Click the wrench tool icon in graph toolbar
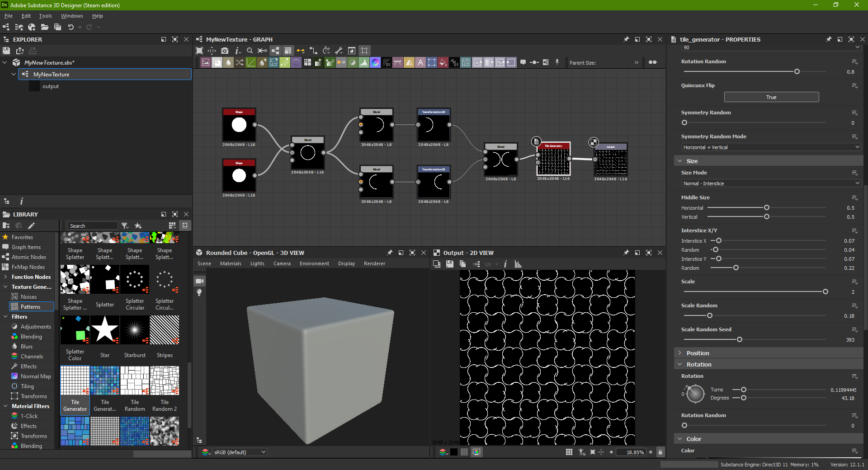The image size is (868, 470). click(339, 51)
